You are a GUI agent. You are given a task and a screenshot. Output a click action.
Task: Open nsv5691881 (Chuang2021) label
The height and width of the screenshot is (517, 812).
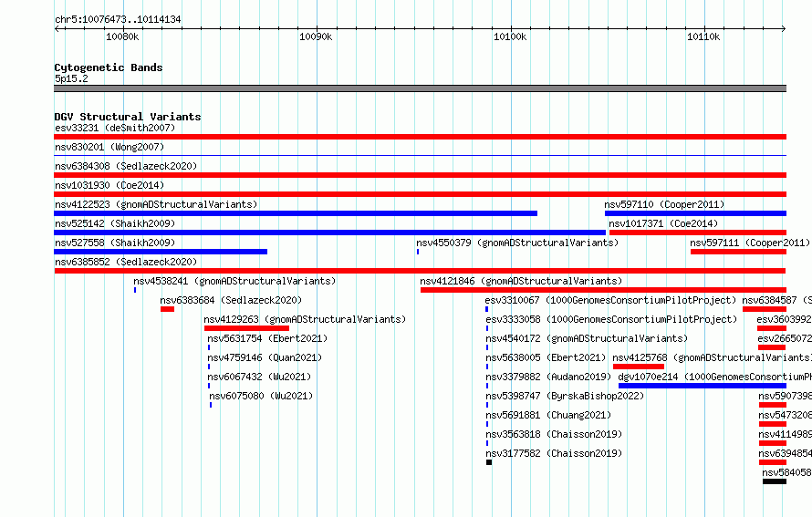pos(548,415)
